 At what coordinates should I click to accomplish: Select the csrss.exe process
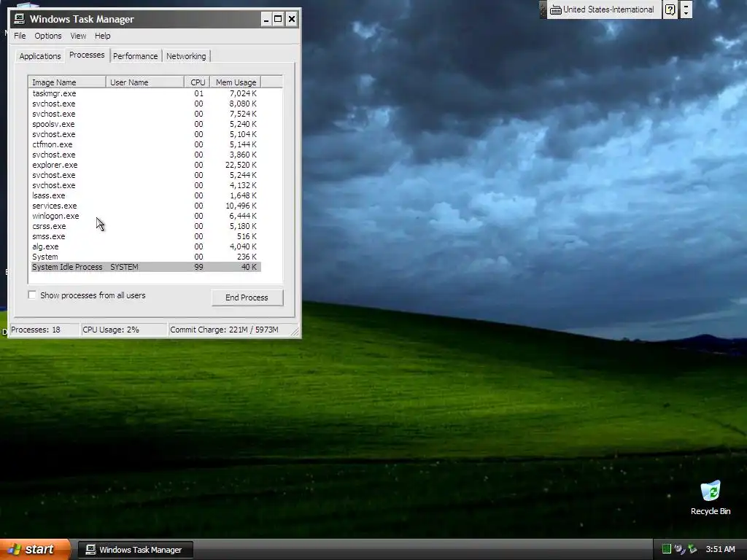145,226
